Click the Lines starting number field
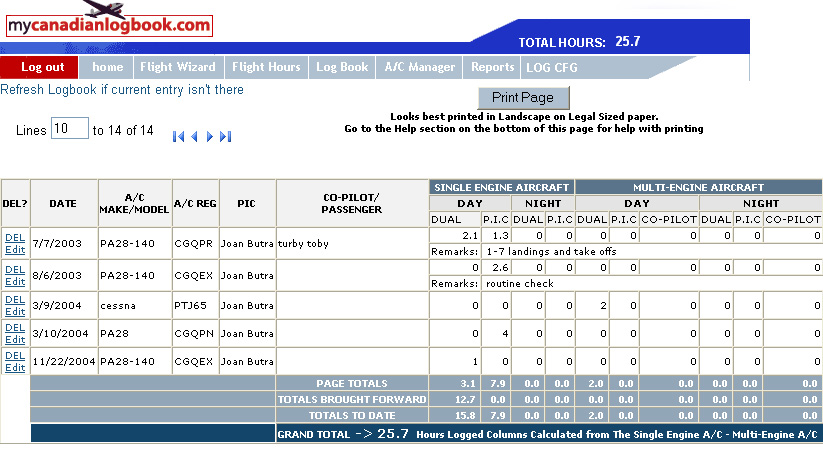This screenshot has height=449, width=823. 69,128
